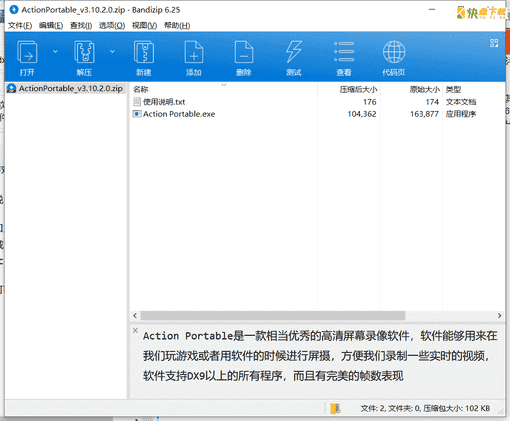Click the Open (打开) toolbar icon
Image resolution: width=510 pixels, height=421 pixels.
(27, 52)
